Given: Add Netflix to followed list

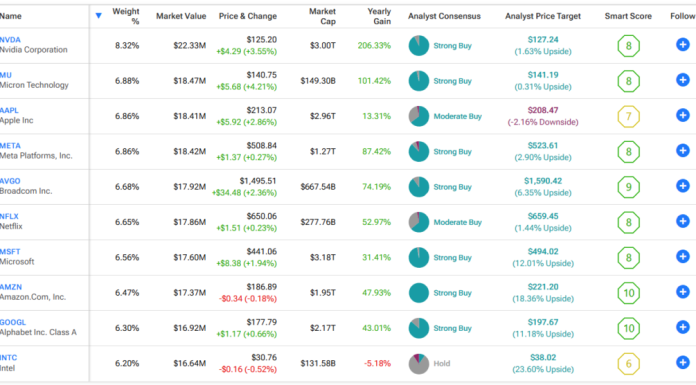Looking at the screenshot, I should click(683, 221).
